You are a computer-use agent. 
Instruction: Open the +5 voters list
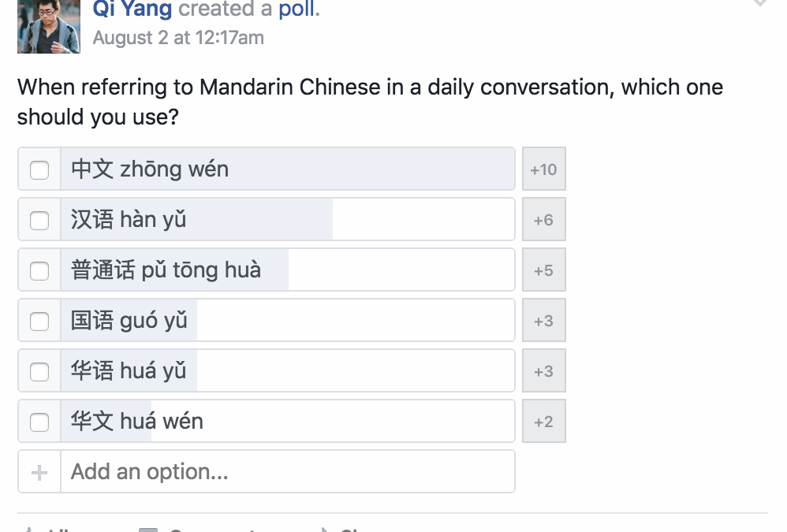pos(543,270)
